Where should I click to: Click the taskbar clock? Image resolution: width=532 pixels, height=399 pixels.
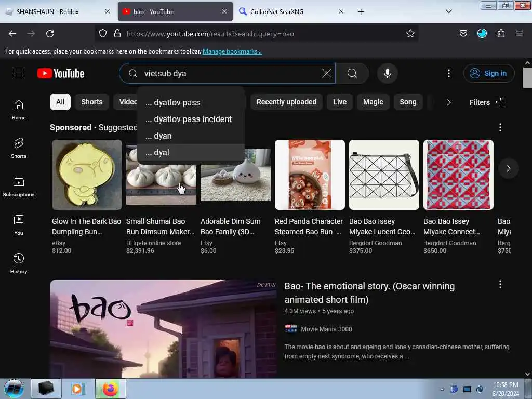505,389
